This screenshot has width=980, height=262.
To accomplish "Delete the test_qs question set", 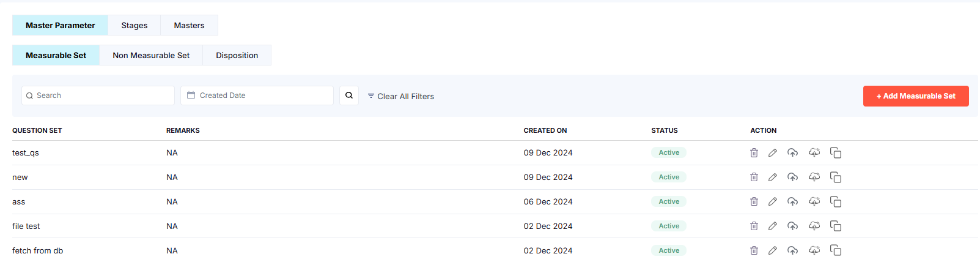I will click(754, 153).
